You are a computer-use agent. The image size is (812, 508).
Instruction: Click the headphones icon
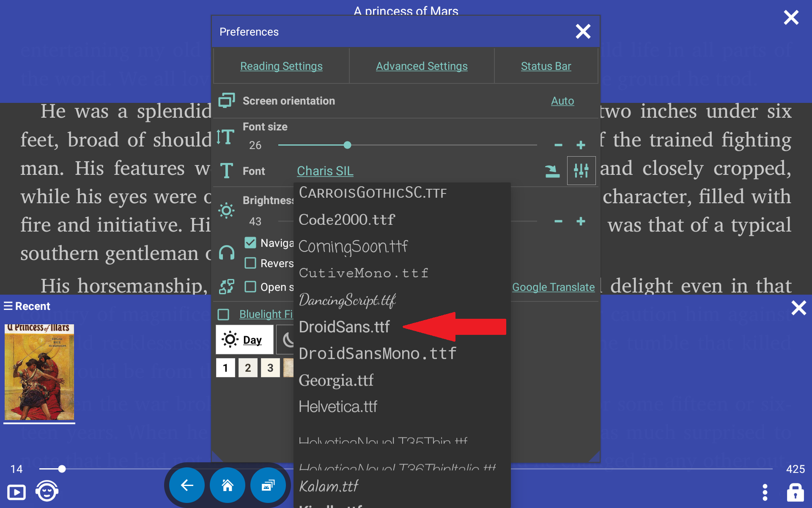coord(227,253)
